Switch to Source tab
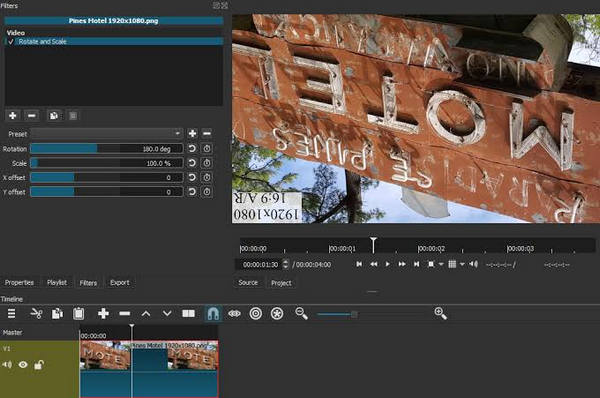This screenshot has width=600, height=398. click(248, 282)
